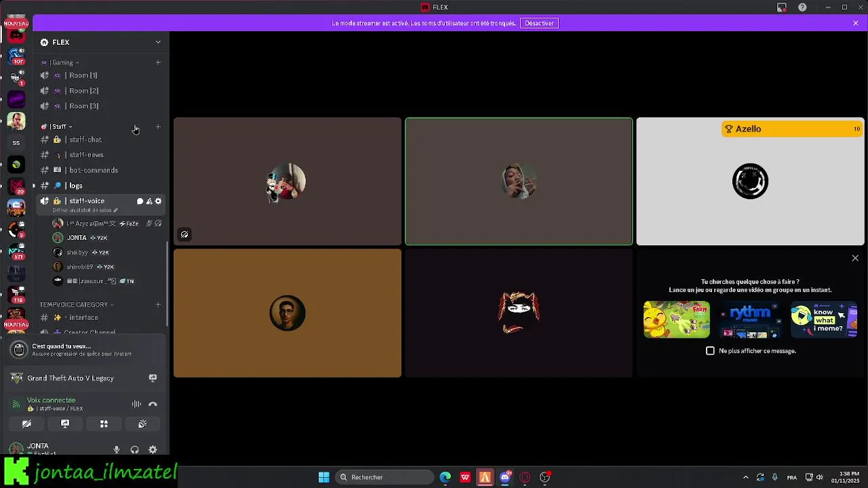Select user shinobi69 in staff-voice list

[107, 267]
